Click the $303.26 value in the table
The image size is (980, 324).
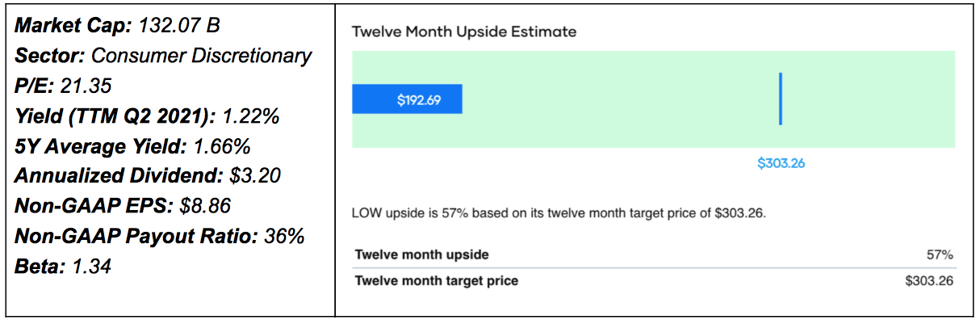tap(930, 281)
